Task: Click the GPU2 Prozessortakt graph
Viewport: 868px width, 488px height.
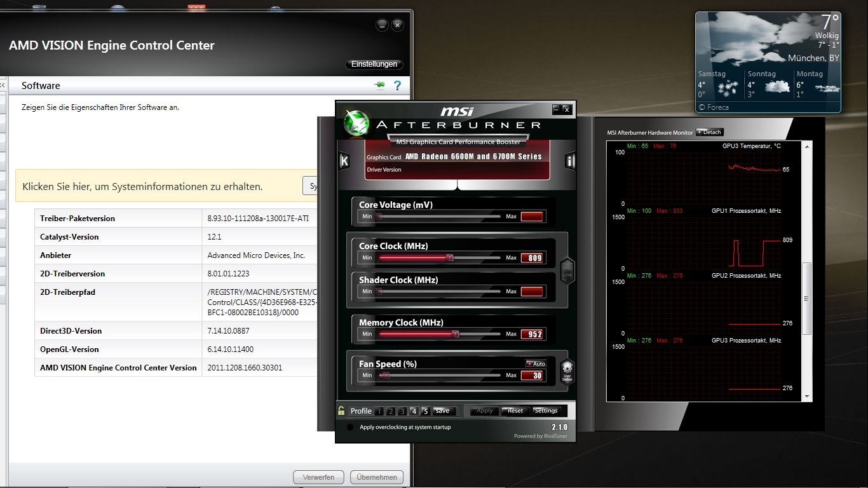Action: 704,308
